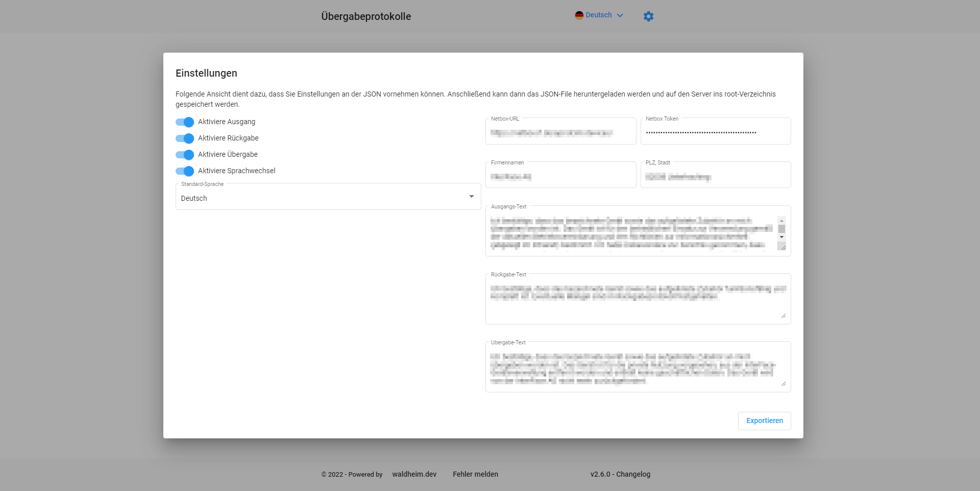Click the PLZ, Stadt input field

pyautogui.click(x=715, y=177)
